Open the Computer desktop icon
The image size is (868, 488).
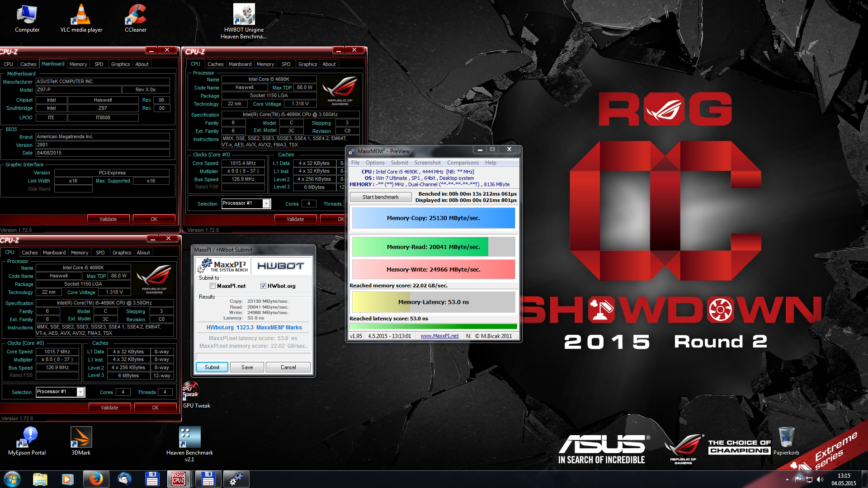click(x=27, y=18)
